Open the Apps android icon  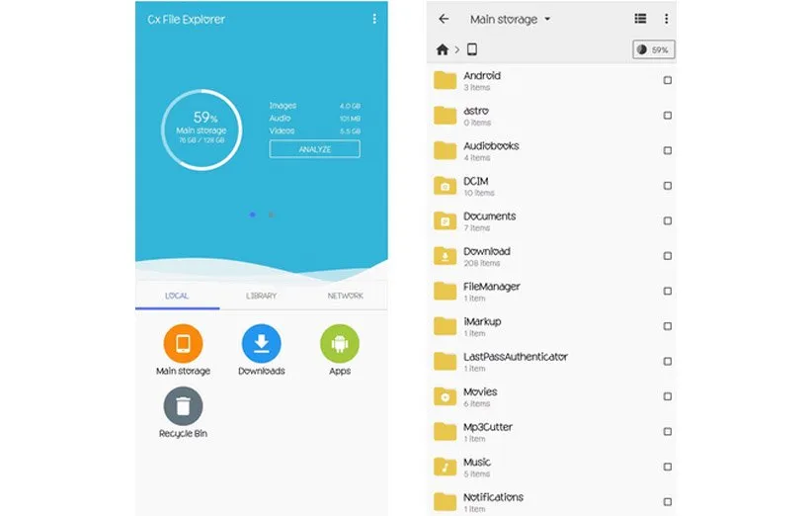(x=340, y=344)
